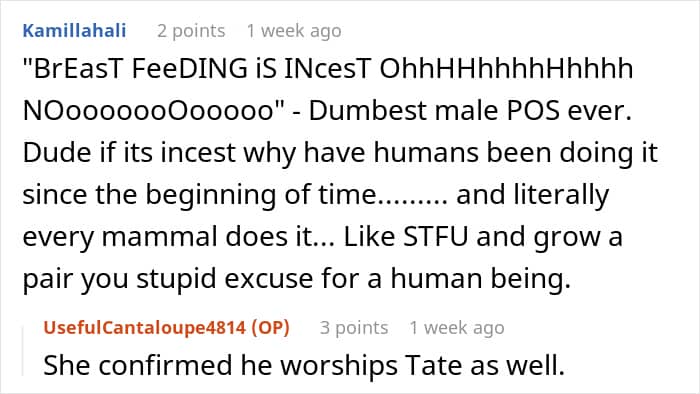Click the '(OP)' tag beside UsefulCantaloupe4814

(x=270, y=328)
